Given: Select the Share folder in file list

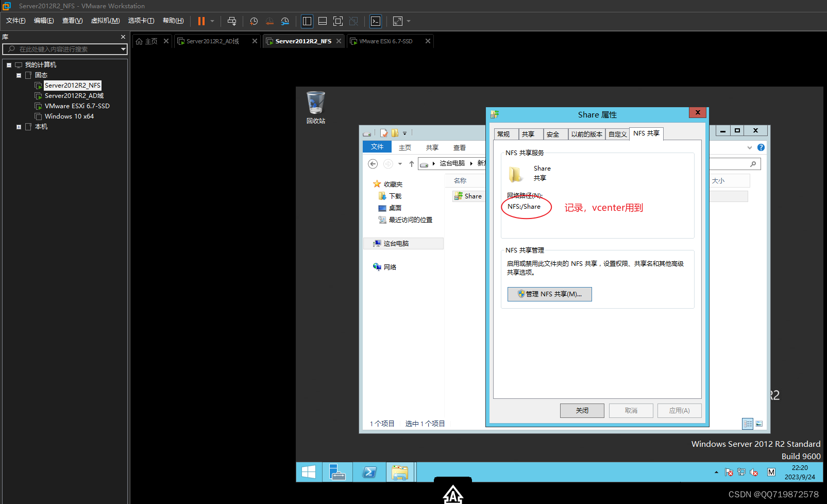Looking at the screenshot, I should point(468,196).
